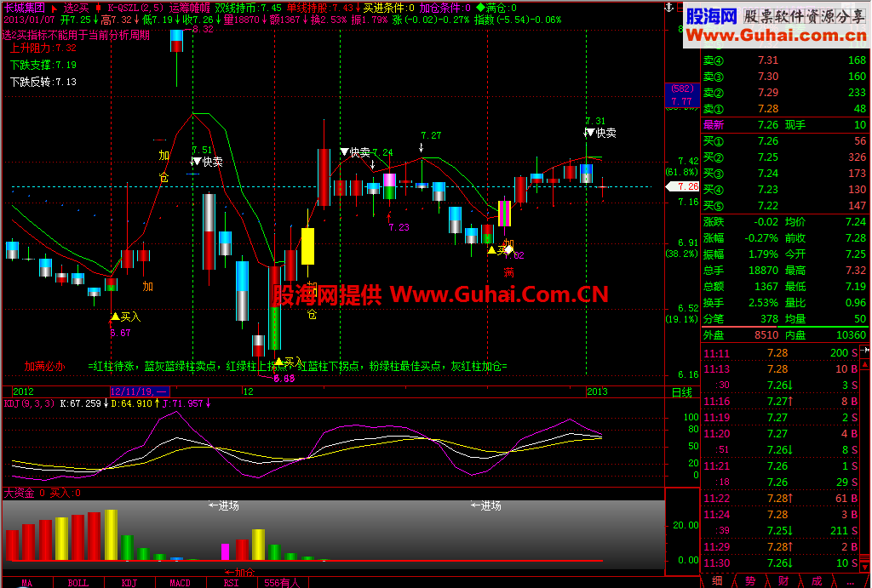Click the tallest yellow bar in 大资金 panel
Image resolution: width=872 pixels, height=588 pixels.
pyautogui.click(x=112, y=534)
